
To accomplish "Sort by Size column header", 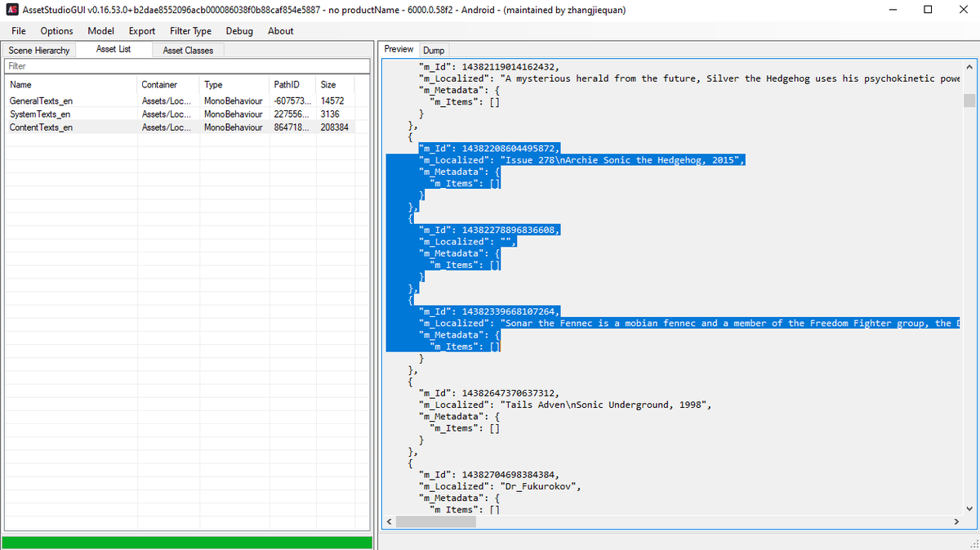I will point(336,85).
